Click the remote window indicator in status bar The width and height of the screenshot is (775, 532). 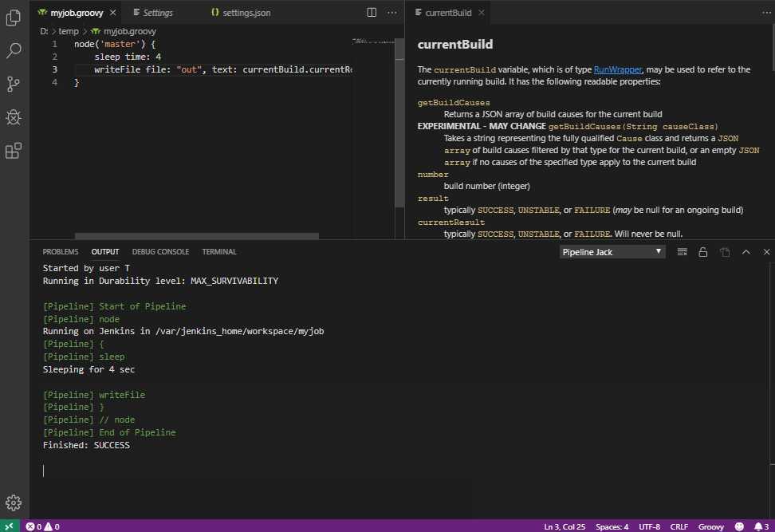click(x=9, y=526)
